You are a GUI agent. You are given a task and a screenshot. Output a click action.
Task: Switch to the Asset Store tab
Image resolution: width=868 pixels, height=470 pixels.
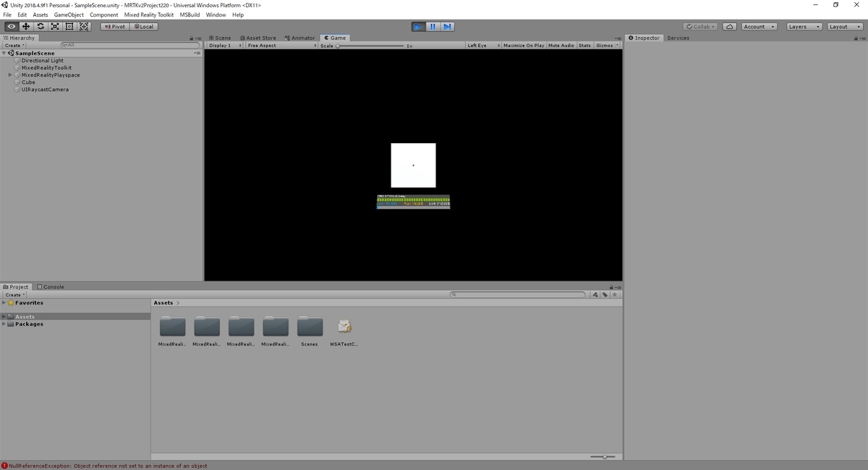coord(258,38)
